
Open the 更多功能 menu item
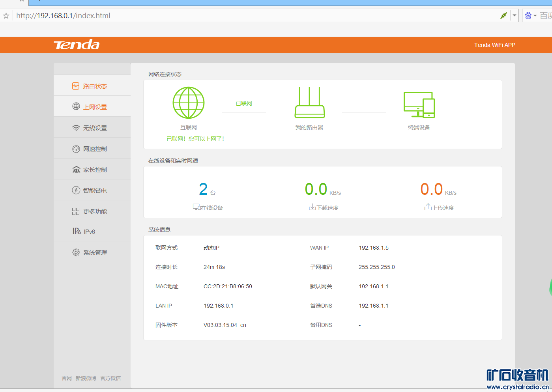pyautogui.click(x=92, y=211)
